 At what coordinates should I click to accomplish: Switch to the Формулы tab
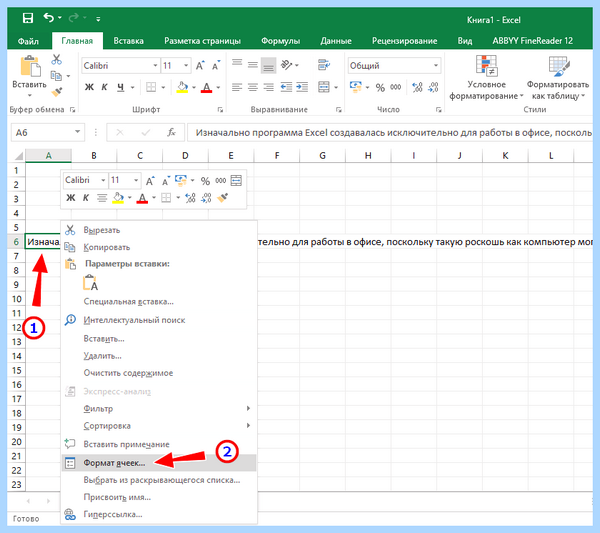pos(280,41)
